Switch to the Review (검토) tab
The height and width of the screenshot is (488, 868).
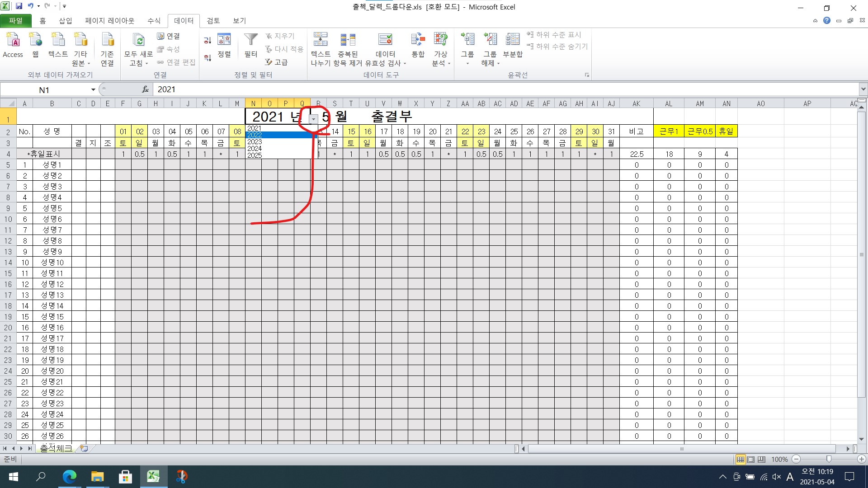(213, 21)
